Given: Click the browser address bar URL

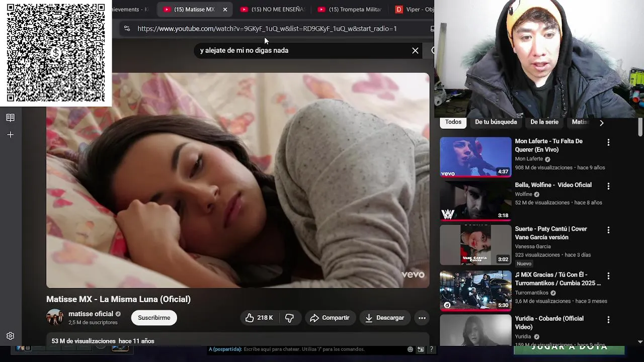Looking at the screenshot, I should 267,29.
